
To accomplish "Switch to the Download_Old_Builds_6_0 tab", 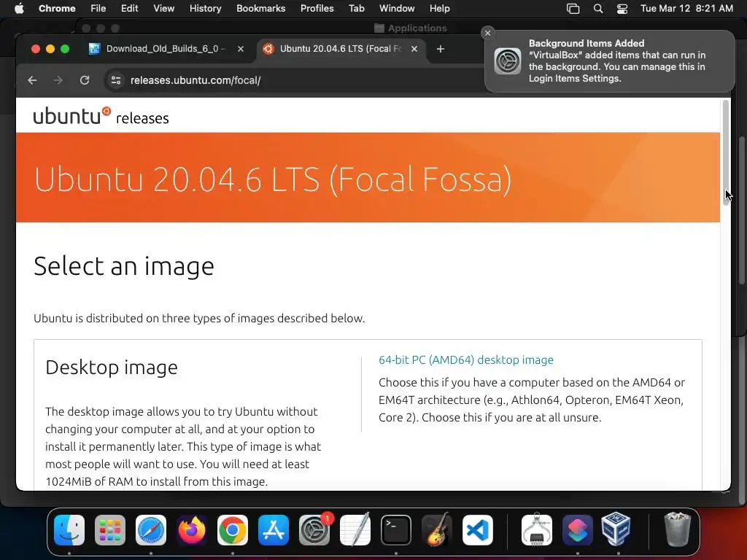I will pyautogui.click(x=167, y=49).
